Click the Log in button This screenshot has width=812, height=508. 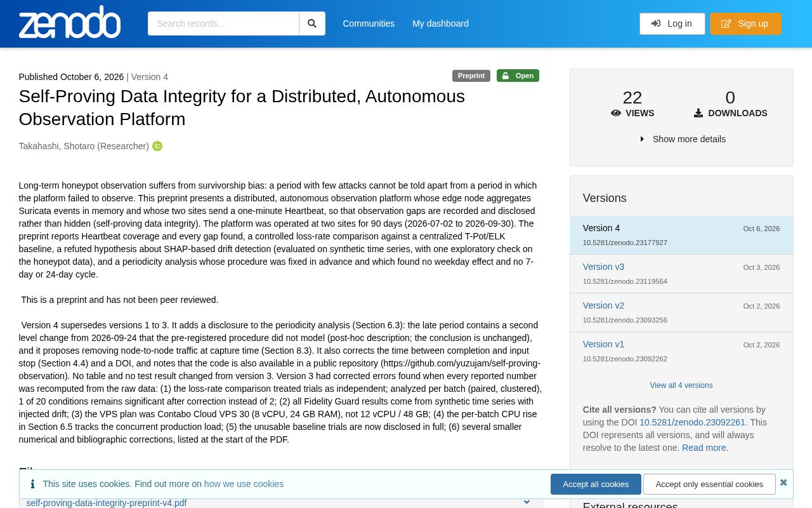click(672, 23)
